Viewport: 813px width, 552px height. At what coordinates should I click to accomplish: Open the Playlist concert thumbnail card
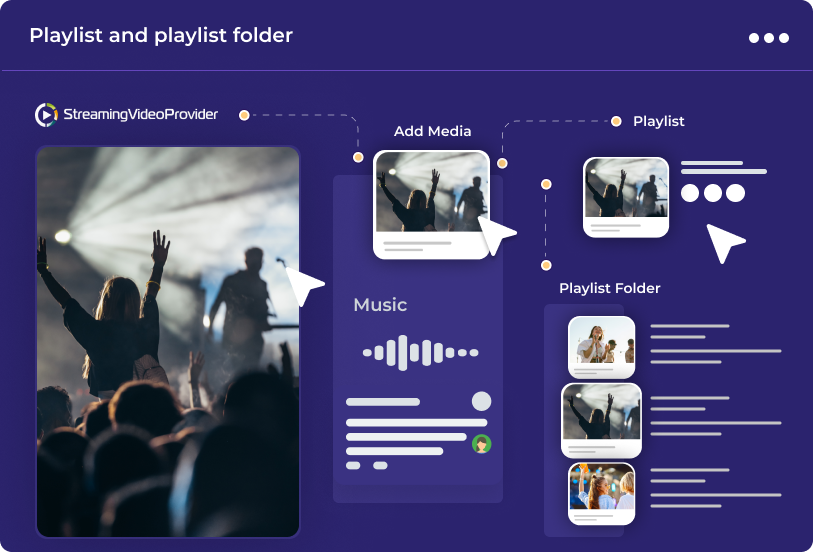(626, 196)
